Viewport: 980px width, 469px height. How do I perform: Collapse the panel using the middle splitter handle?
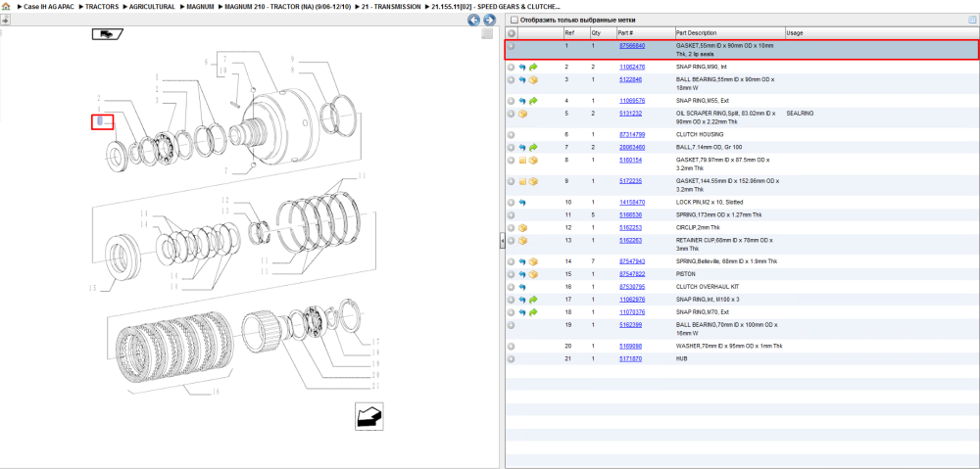(x=502, y=242)
